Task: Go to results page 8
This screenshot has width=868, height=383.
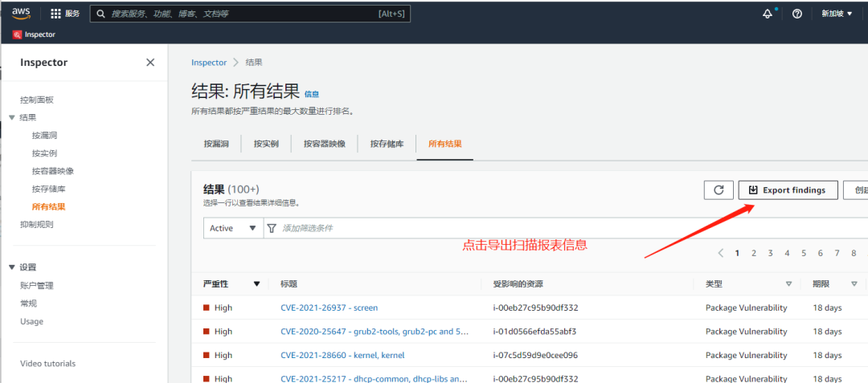Action: (854, 253)
